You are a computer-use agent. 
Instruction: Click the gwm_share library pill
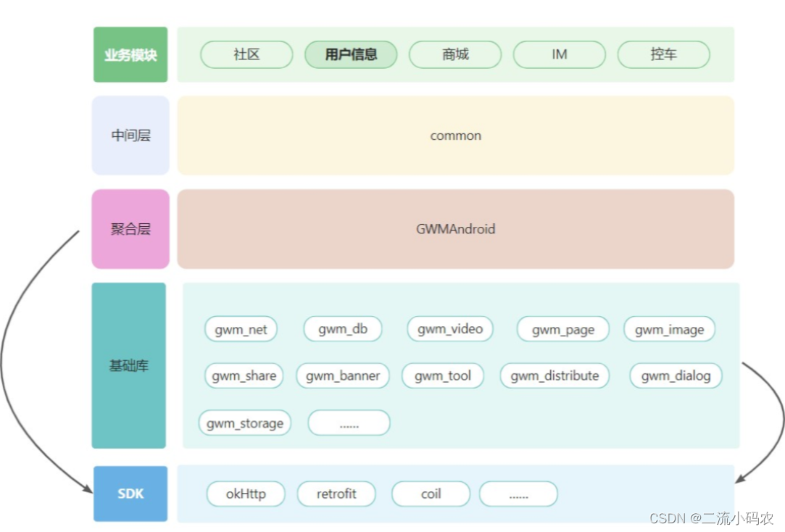(244, 376)
